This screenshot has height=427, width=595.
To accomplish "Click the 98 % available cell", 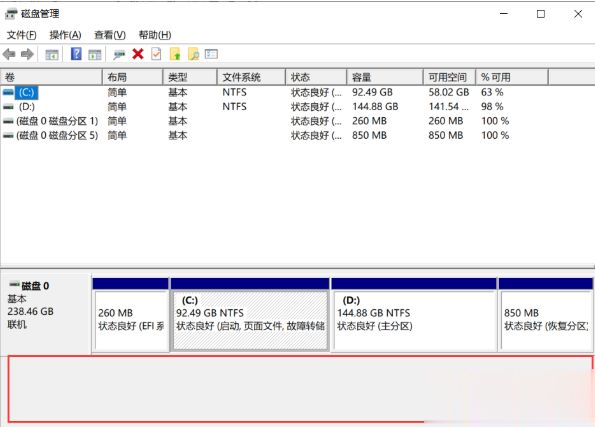I will (492, 107).
